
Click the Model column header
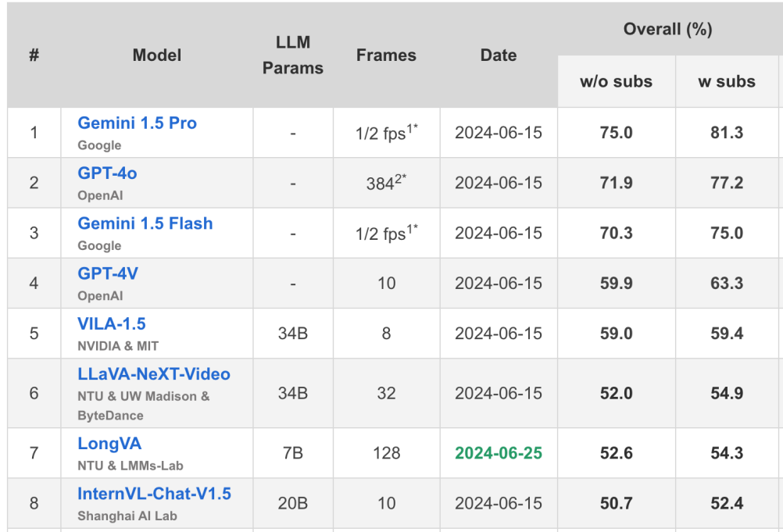pos(157,55)
